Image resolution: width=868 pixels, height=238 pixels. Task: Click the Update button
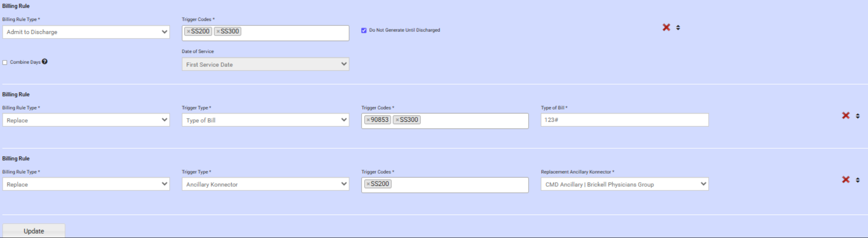click(x=34, y=231)
